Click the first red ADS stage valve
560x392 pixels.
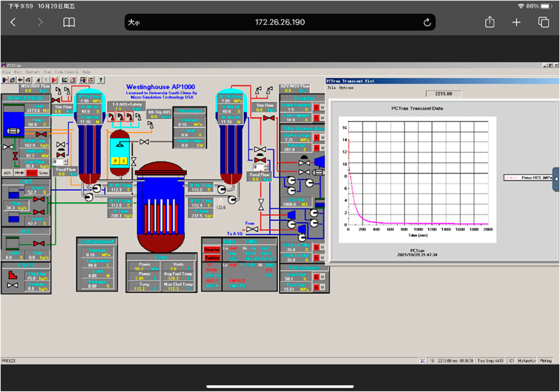(x=112, y=116)
